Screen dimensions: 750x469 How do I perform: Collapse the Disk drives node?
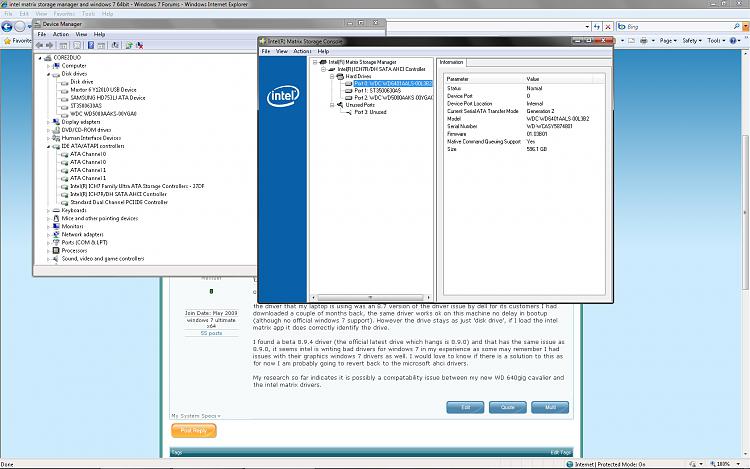(48, 74)
